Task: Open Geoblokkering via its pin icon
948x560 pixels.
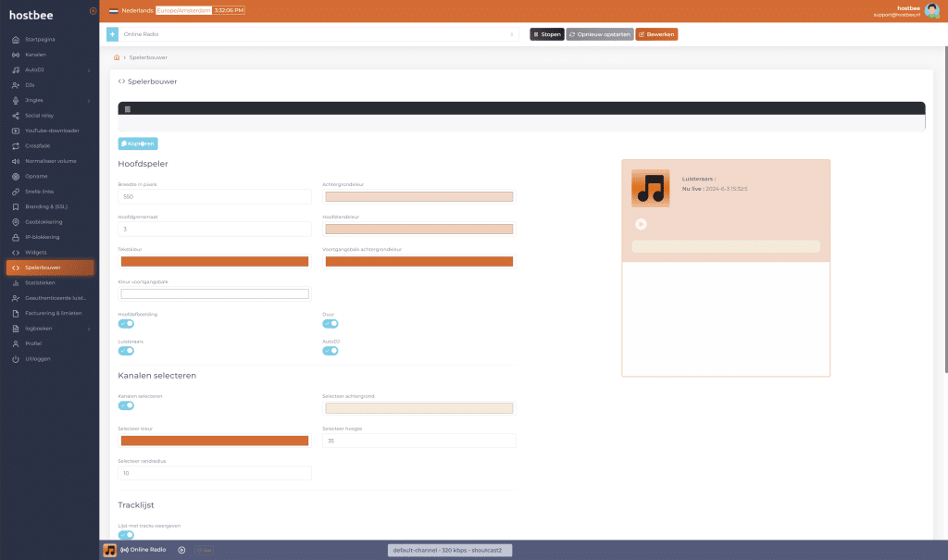Action: pyautogui.click(x=16, y=222)
